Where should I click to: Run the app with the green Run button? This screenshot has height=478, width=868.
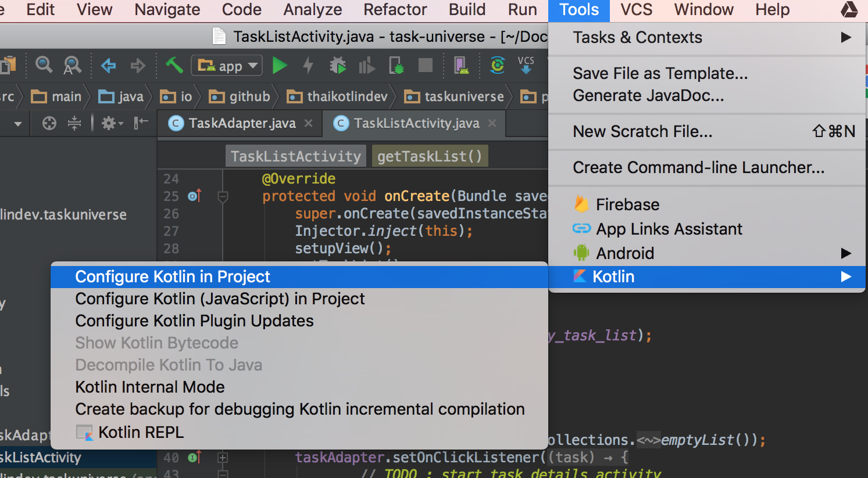[x=280, y=65]
